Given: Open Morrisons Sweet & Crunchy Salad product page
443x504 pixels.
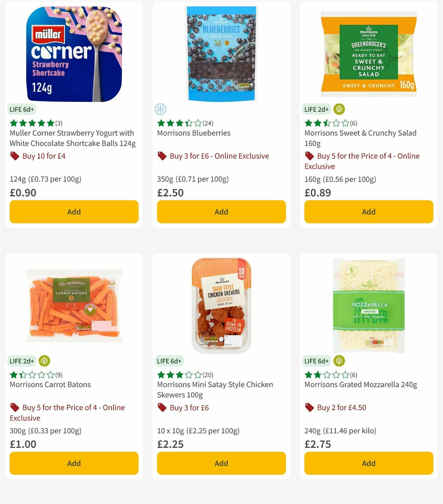Looking at the screenshot, I should click(x=360, y=138).
